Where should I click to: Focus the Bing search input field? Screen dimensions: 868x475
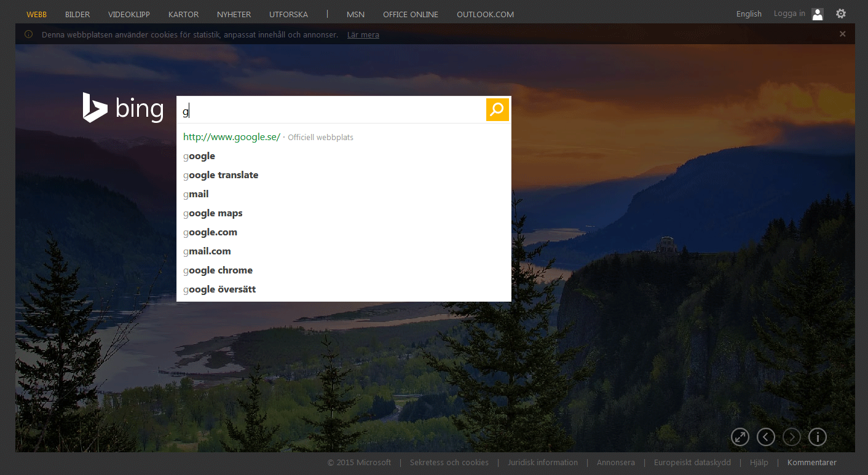pyautogui.click(x=332, y=109)
